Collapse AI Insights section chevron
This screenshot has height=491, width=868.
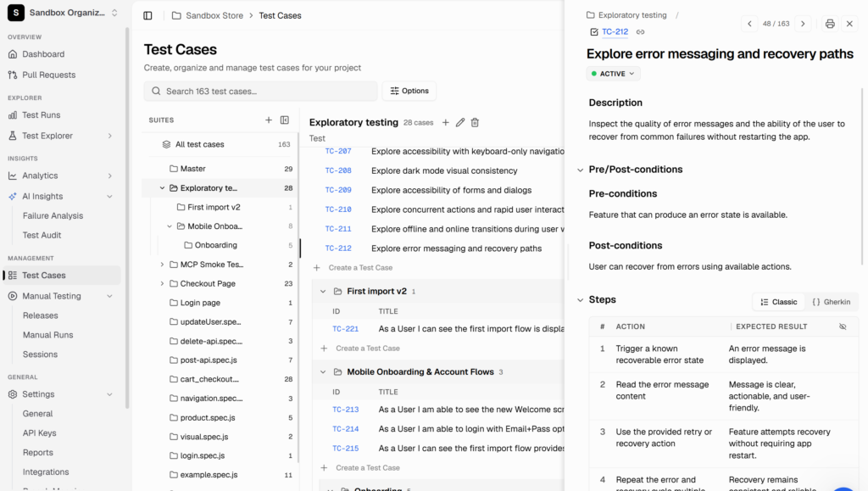click(x=109, y=197)
